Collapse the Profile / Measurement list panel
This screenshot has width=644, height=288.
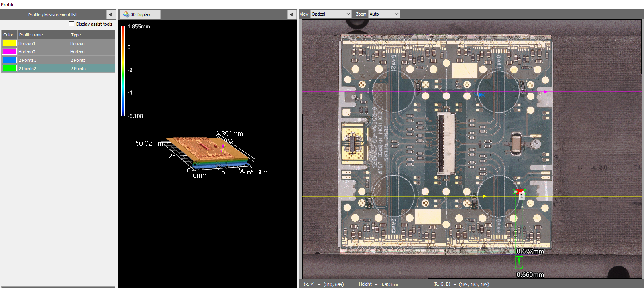pos(111,14)
